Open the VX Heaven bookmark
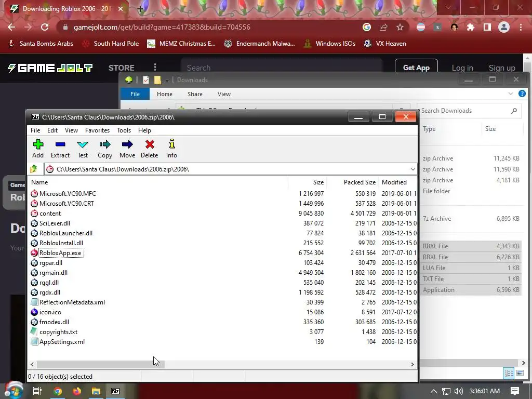This screenshot has width=532, height=399. tap(385, 44)
